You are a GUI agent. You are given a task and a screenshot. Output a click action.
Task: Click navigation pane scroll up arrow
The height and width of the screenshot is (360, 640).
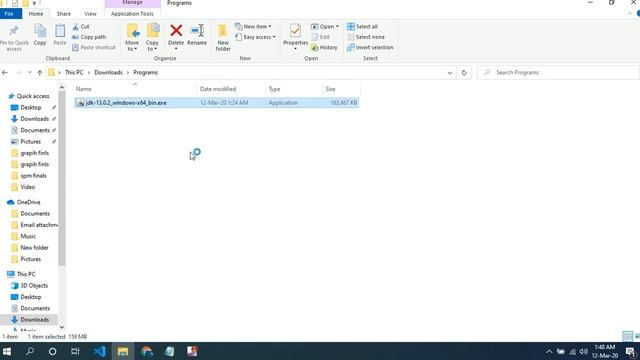tap(62, 87)
